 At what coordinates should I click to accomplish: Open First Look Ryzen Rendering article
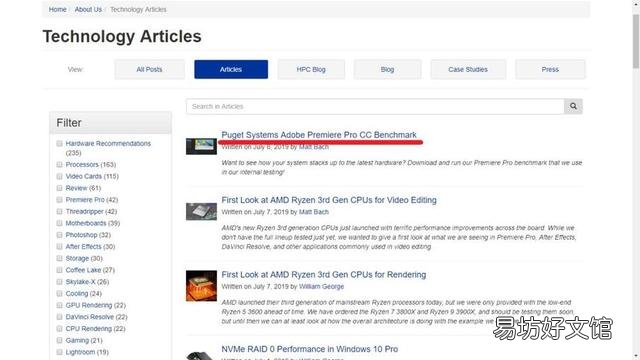point(324,275)
